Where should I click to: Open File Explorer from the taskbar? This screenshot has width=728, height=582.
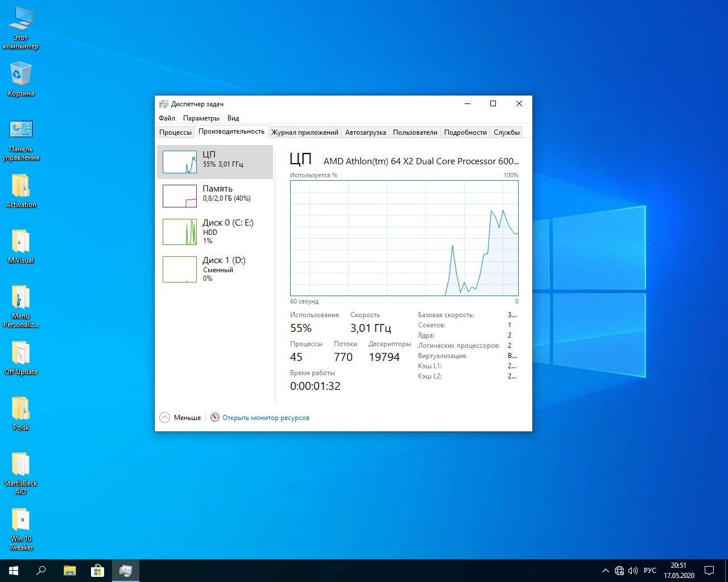(69, 571)
